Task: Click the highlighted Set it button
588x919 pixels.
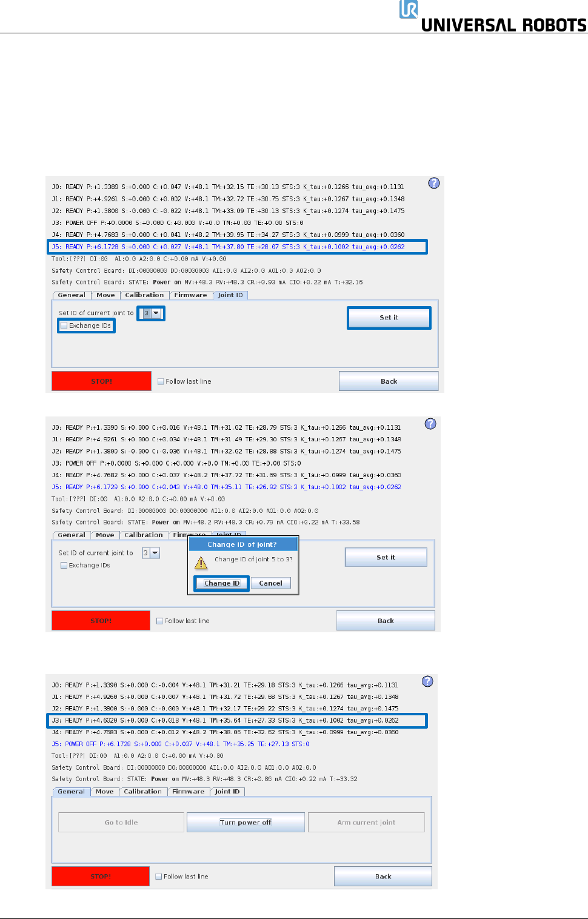Action: [389, 318]
